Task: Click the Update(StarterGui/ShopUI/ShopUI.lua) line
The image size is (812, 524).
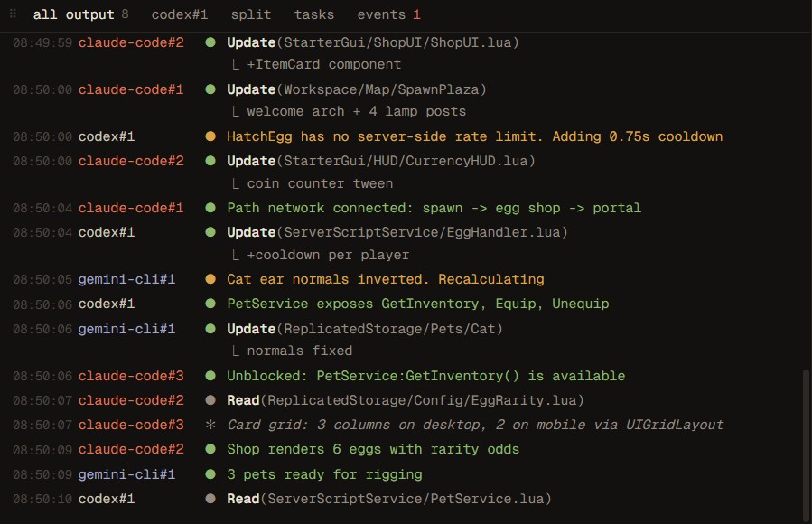Action: pyautogui.click(x=373, y=42)
